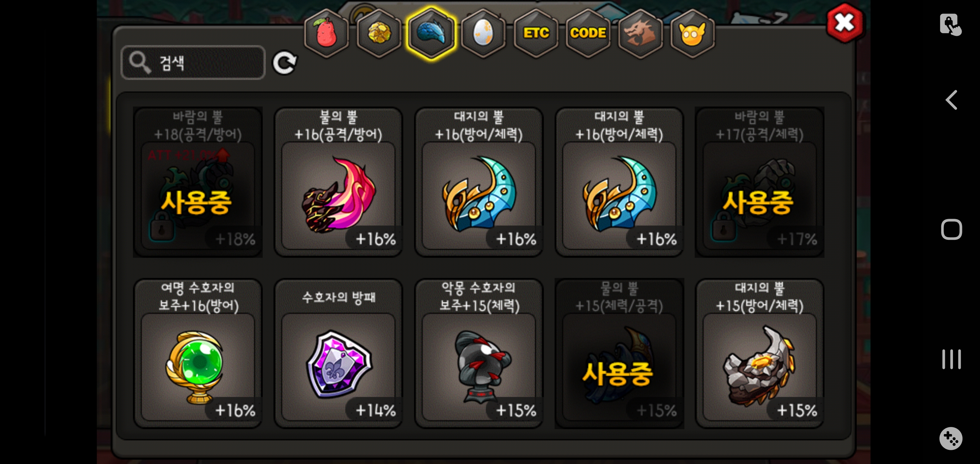The width and height of the screenshot is (980, 464).
Task: Select the 불의 뿔 flame horn item
Action: pos(338,182)
